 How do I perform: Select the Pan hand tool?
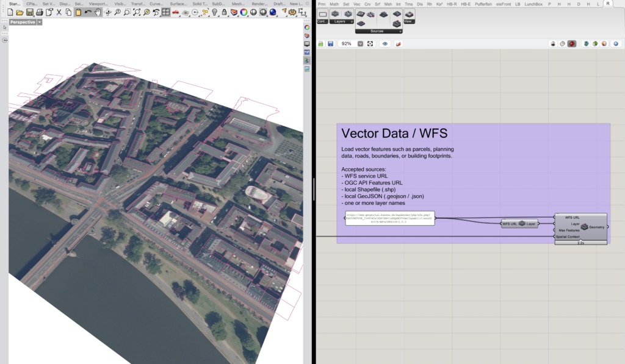(98, 12)
